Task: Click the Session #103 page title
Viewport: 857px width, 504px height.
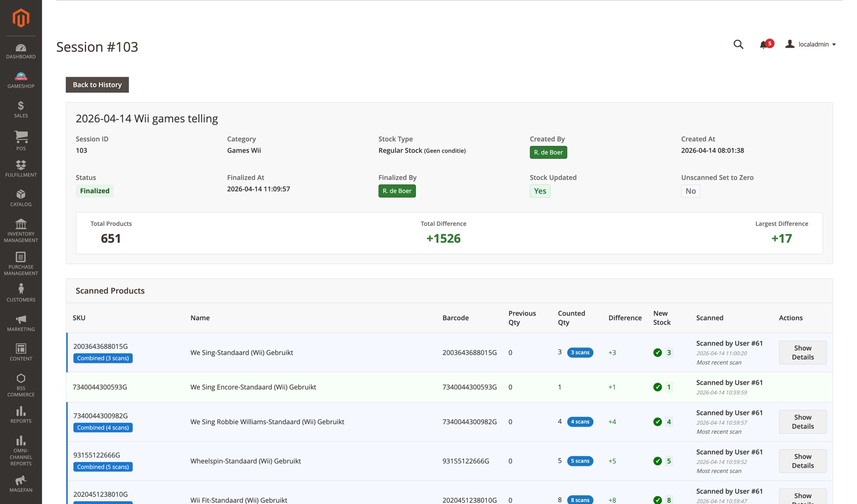Action: click(97, 47)
